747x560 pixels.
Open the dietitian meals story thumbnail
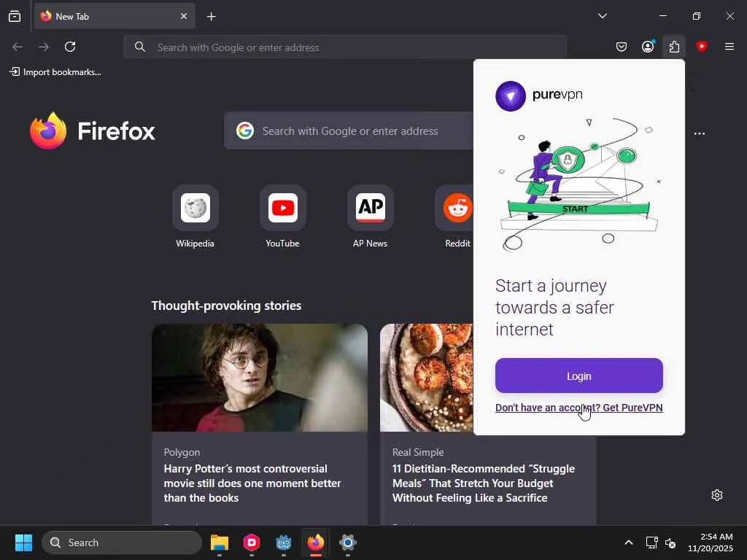(426, 378)
